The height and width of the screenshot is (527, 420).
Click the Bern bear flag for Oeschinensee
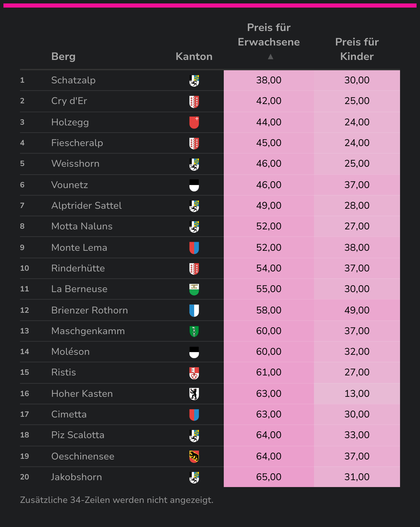194,457
